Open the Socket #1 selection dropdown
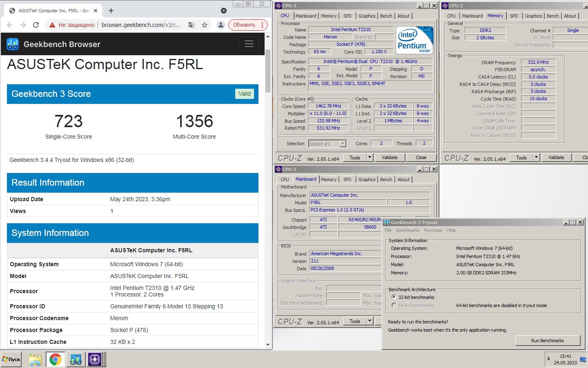The image size is (588, 368). 343,144
